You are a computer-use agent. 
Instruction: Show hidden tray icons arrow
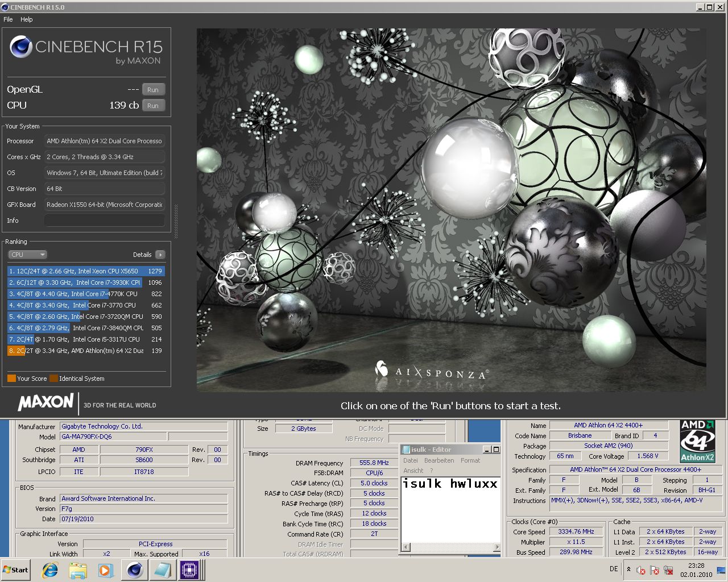(628, 569)
